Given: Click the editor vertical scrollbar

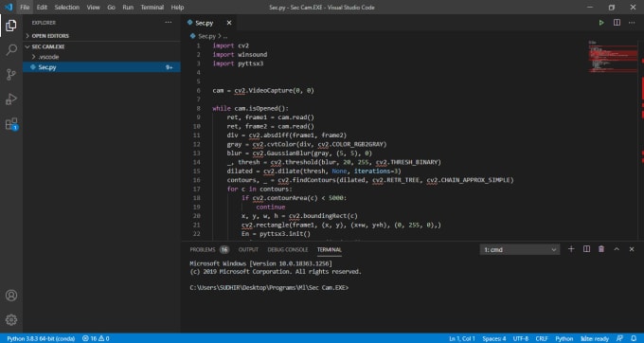Looking at the screenshot, I should click(x=641, y=139).
